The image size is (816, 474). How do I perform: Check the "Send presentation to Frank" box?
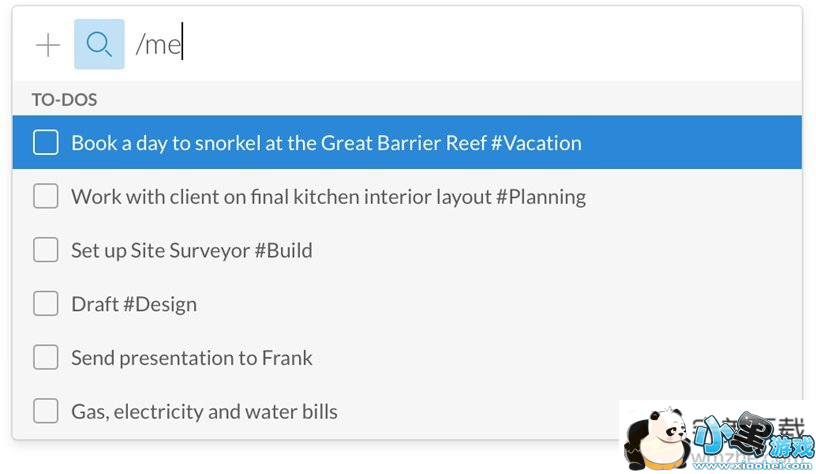coord(46,358)
